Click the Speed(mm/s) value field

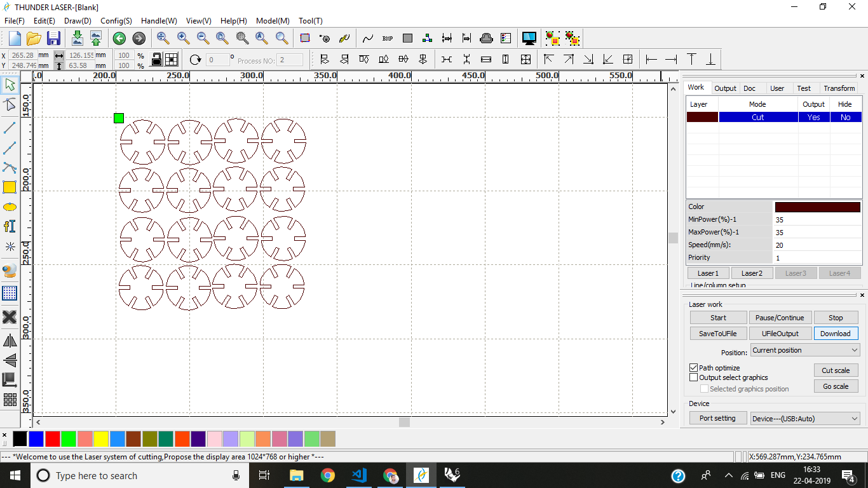[x=817, y=245]
